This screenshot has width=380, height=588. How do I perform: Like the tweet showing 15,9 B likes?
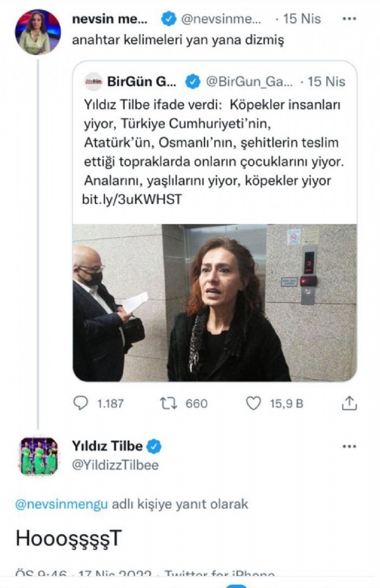point(253,403)
